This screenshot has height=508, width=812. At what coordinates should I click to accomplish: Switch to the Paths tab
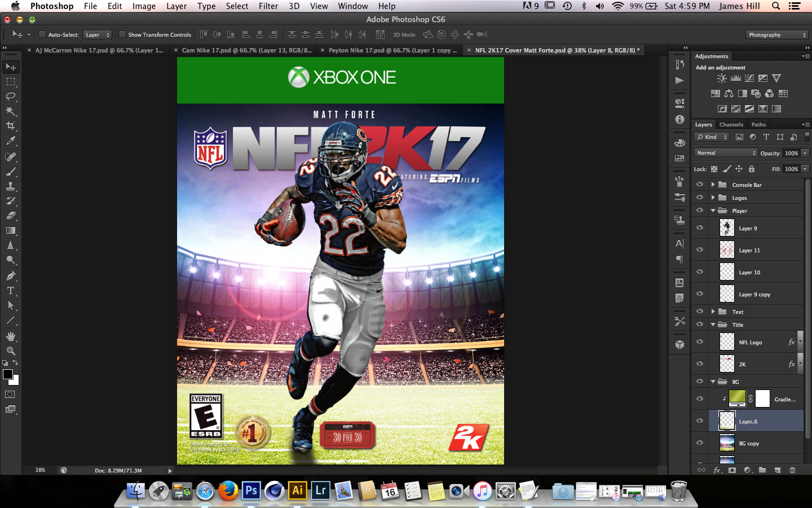pos(758,125)
